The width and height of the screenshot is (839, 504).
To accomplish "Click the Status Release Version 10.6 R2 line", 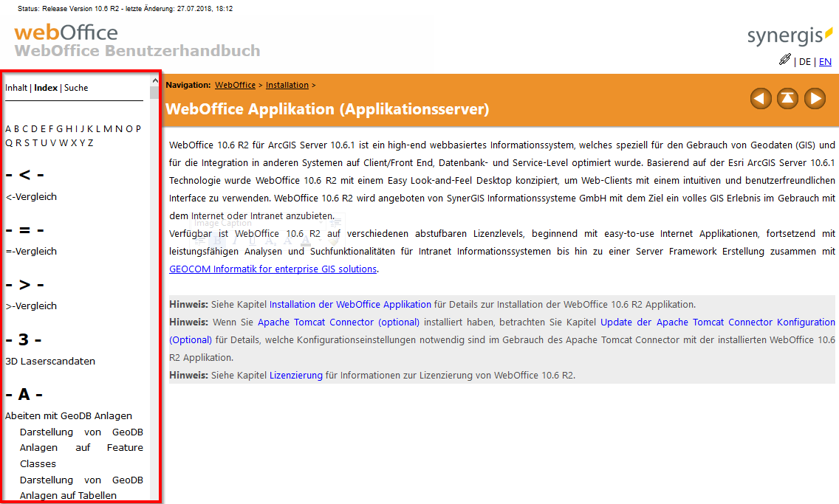I will click(x=126, y=9).
